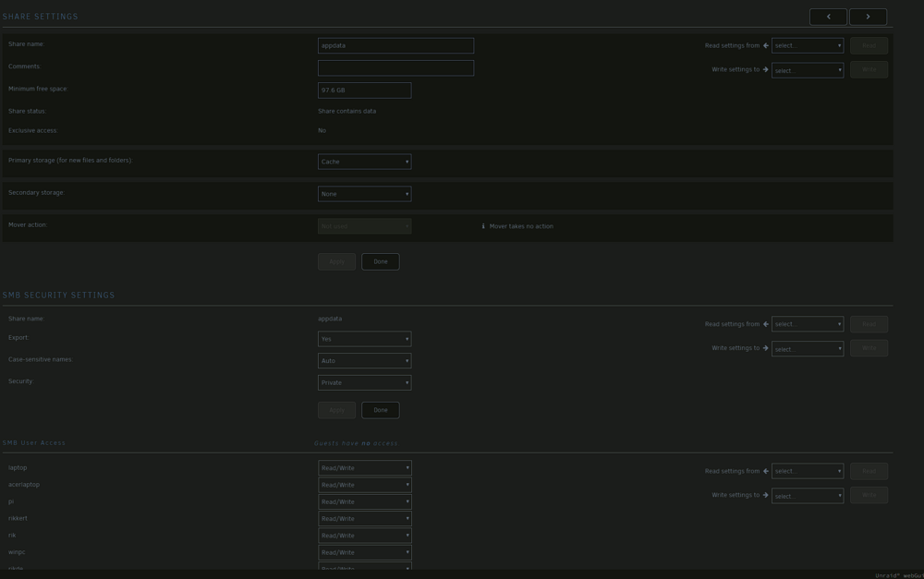Focus the Share name input field

395,45
